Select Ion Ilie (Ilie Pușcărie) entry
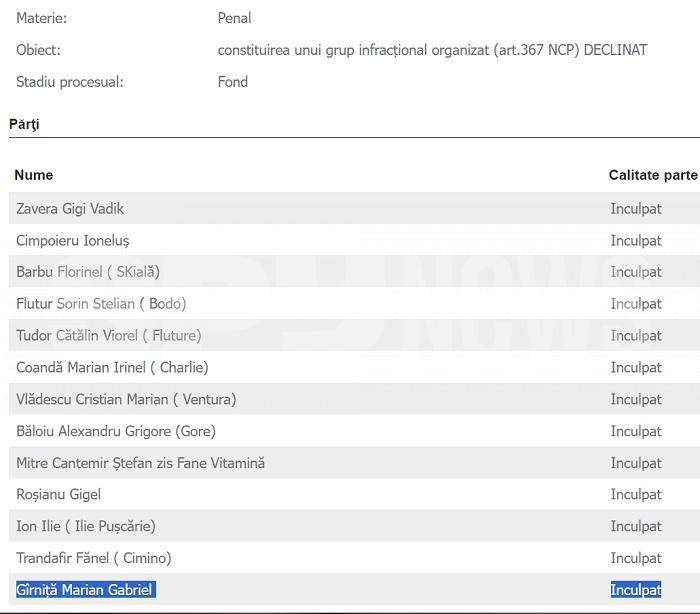This screenshot has height=614, width=700. point(86,526)
